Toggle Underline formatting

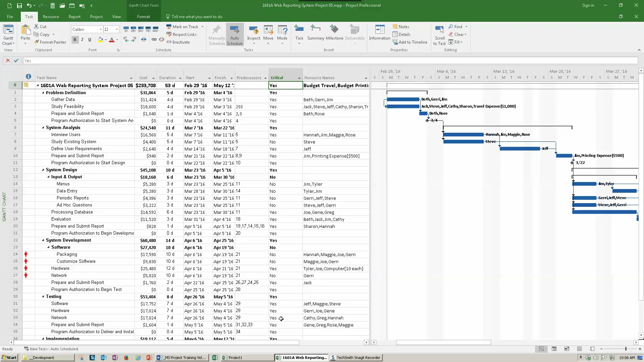[x=90, y=40]
